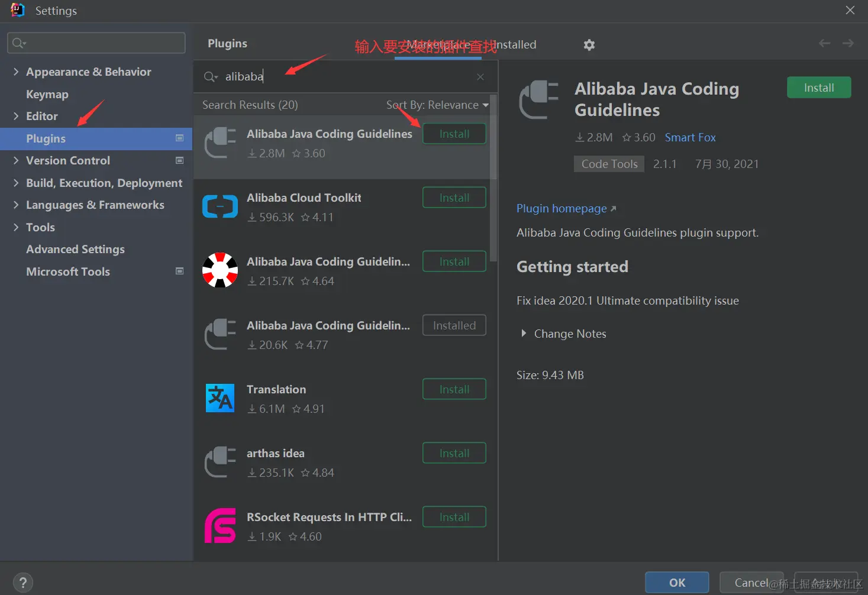Install the Translation plugin
The image size is (868, 595).
click(x=454, y=389)
